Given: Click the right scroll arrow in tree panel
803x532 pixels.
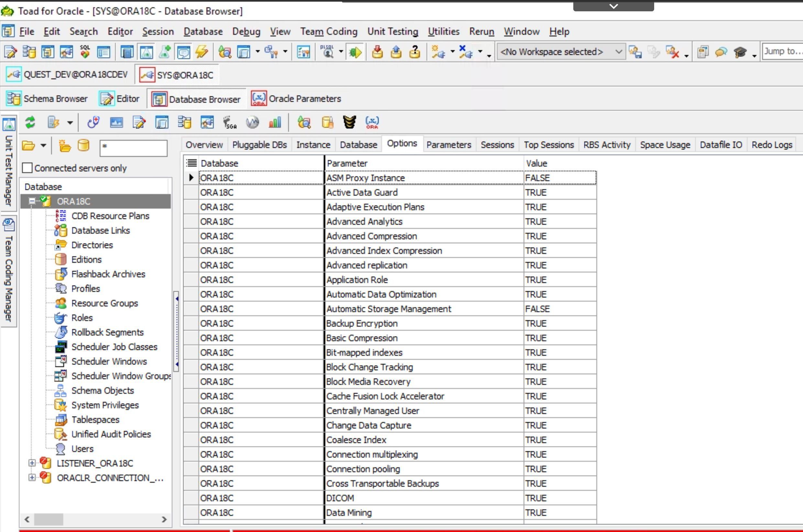Looking at the screenshot, I should (x=164, y=519).
